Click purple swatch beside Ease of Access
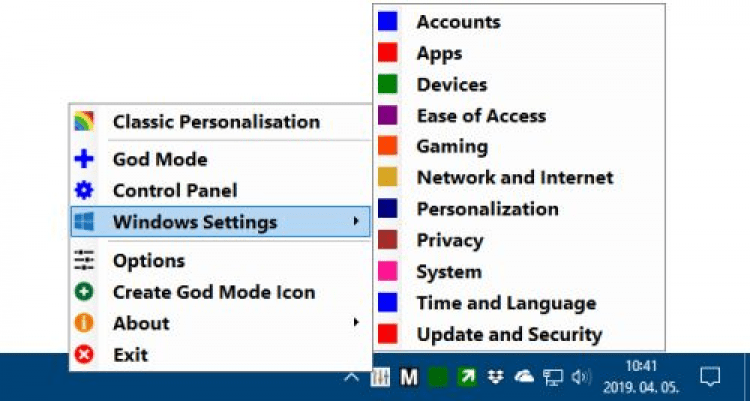 coord(387,115)
